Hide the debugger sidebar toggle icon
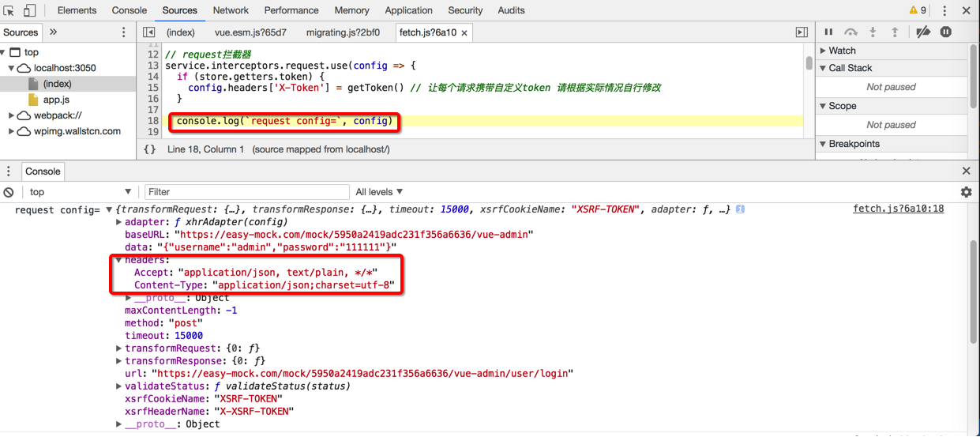The image size is (980, 437). coord(802,32)
